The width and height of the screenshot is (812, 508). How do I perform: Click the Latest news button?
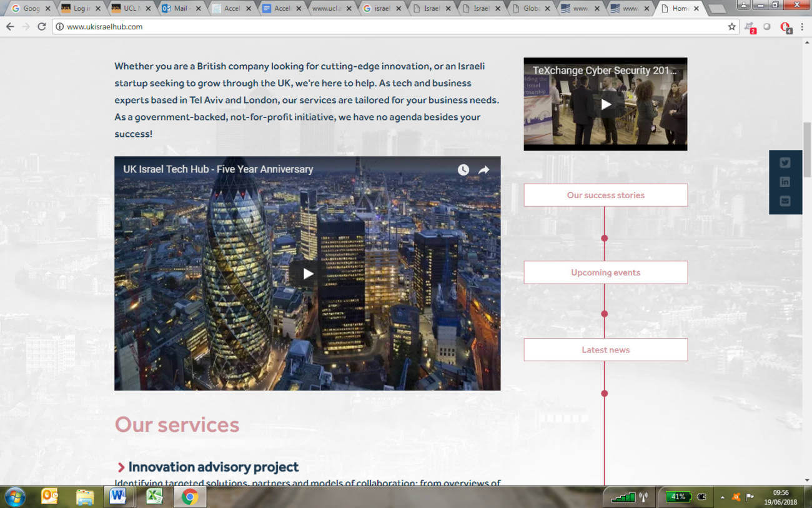[x=605, y=350]
